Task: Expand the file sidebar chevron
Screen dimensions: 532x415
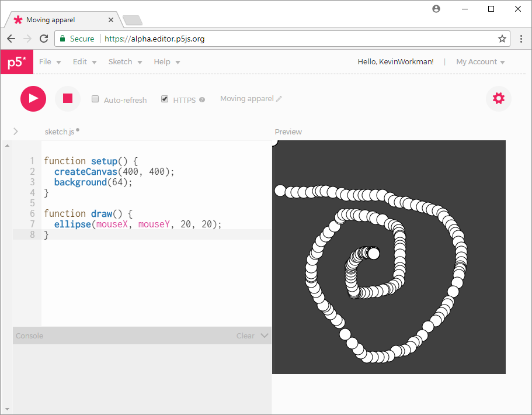Action: pyautogui.click(x=15, y=132)
